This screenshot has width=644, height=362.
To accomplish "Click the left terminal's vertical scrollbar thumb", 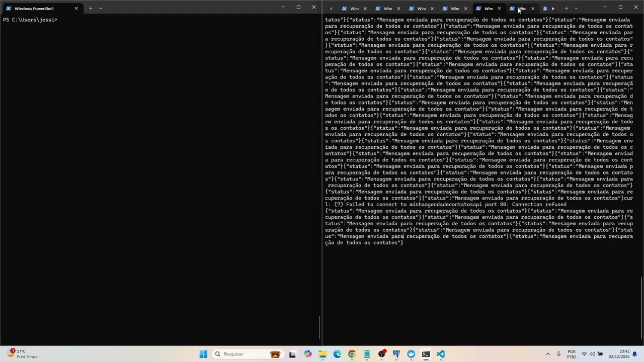I will click(x=320, y=327).
